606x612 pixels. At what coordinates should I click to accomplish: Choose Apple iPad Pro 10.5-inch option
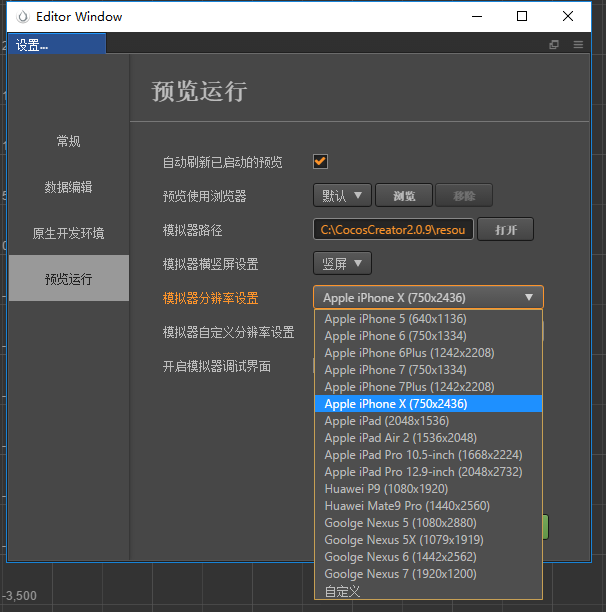pyautogui.click(x=428, y=455)
